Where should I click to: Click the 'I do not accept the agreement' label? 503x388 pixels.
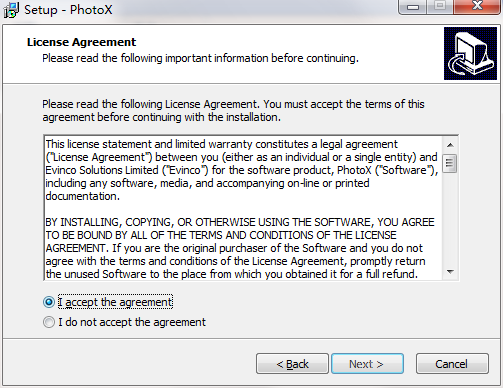132,322
